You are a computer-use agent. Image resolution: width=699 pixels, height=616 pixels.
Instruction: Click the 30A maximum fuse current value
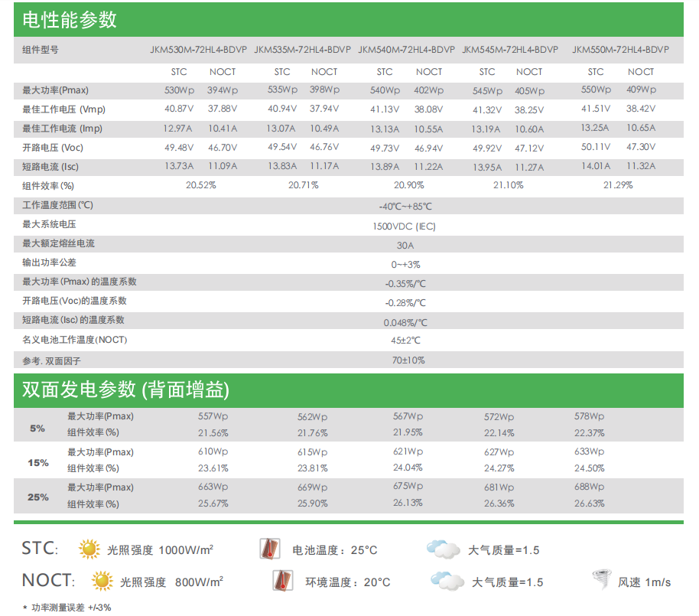(405, 246)
